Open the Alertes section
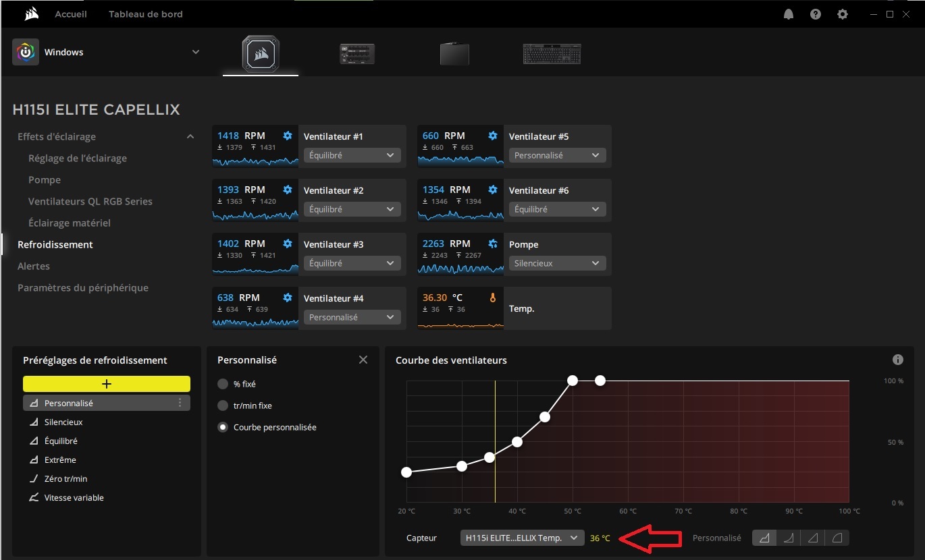Viewport: 925px width, 560px height. (34, 266)
